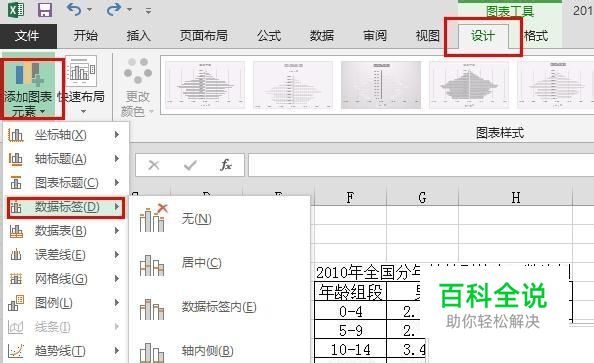Click the Excel application icon
The image size is (594, 363).
point(16,9)
